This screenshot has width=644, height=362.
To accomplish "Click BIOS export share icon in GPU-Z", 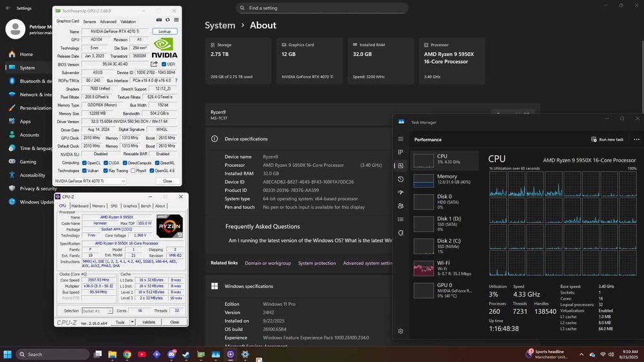I will pyautogui.click(x=154, y=64).
